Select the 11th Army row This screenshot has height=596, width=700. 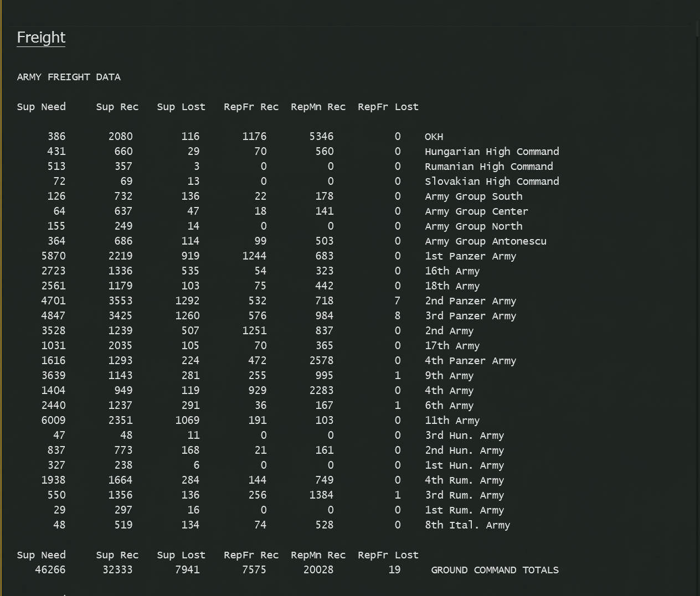[452, 420]
